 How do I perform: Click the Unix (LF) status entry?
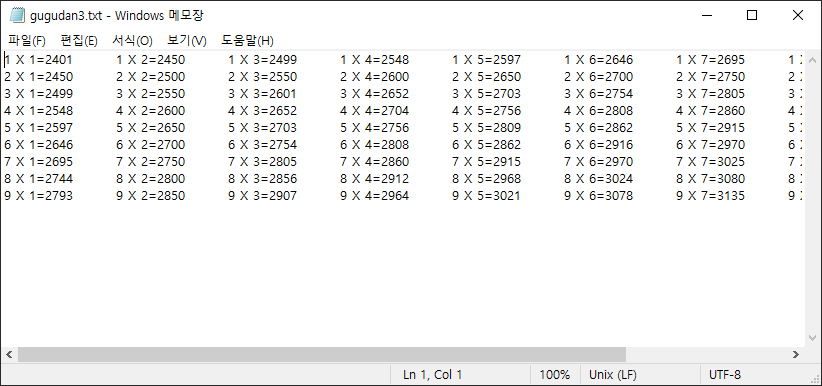click(x=613, y=375)
